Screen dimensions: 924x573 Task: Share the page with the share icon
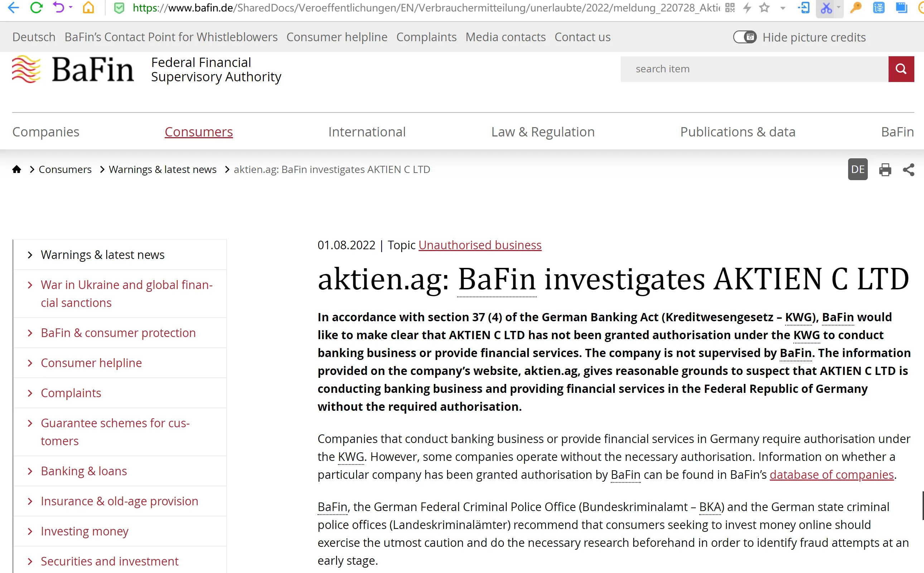(x=909, y=170)
